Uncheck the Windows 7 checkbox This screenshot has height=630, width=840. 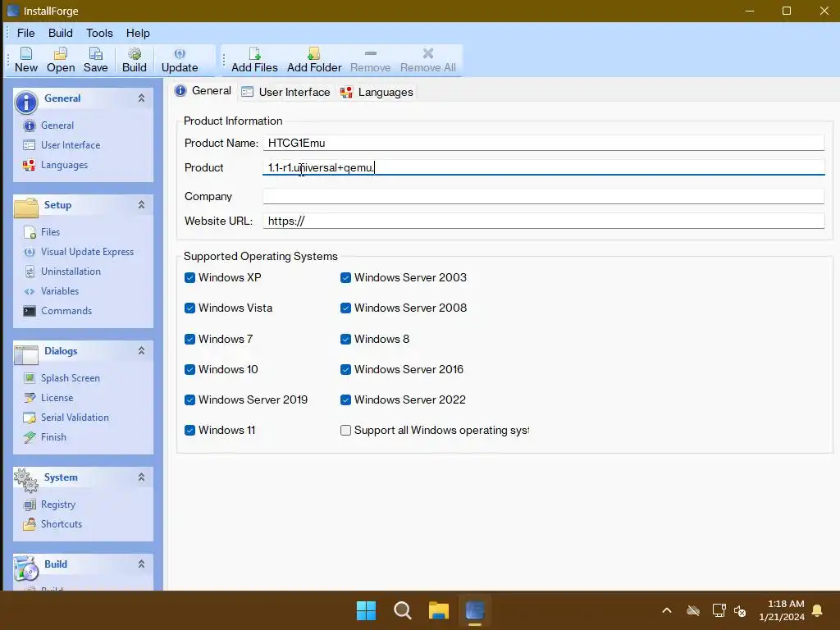tap(189, 339)
